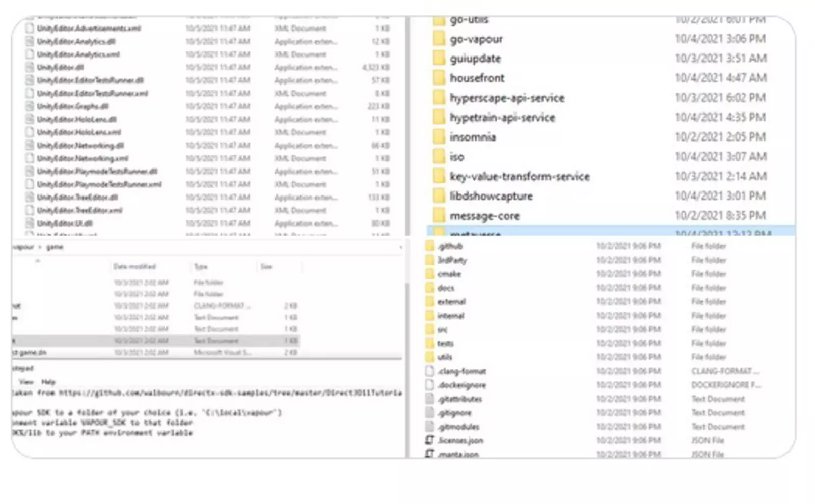The width and height of the screenshot is (815, 504).
Task: Click the go-vapour folder icon
Action: tap(439, 39)
